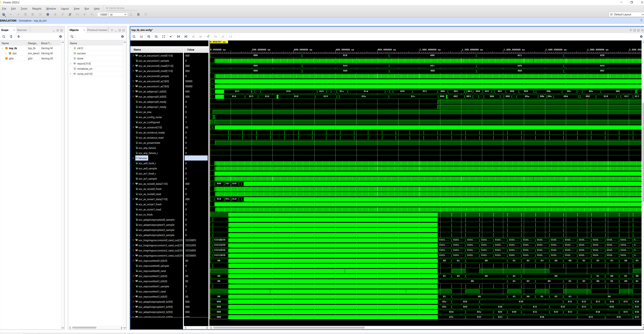Open the main toolbar settings gear
644x334 pixels.
[48, 14]
